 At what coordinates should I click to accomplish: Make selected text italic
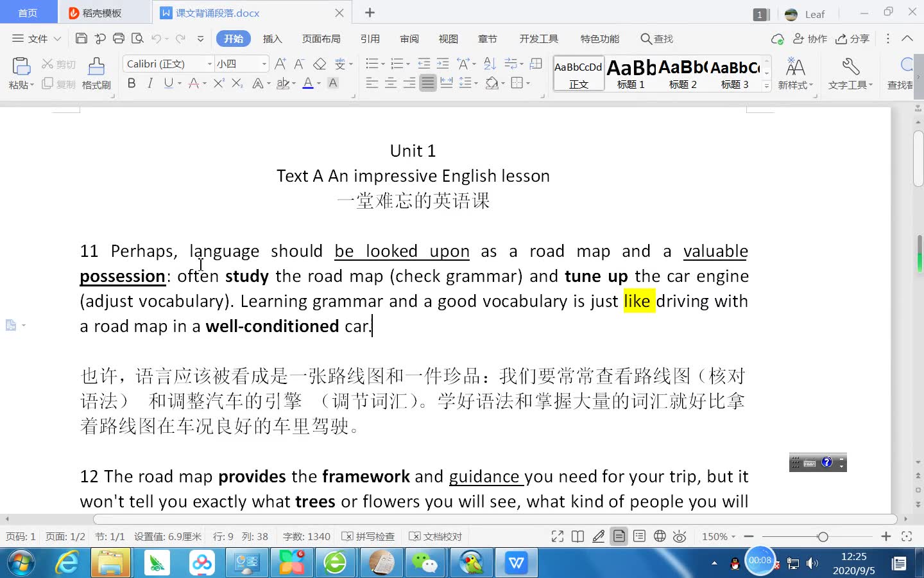pos(150,83)
